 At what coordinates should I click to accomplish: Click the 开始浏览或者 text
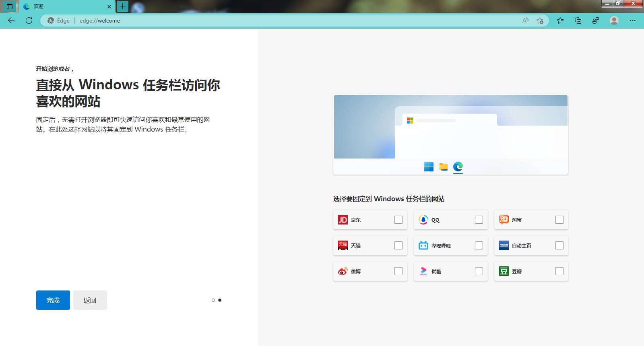pyautogui.click(x=55, y=69)
